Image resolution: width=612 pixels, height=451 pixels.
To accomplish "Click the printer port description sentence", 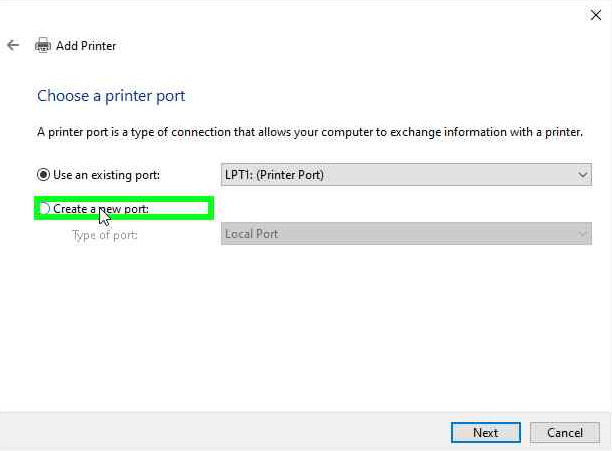I will click(x=309, y=132).
